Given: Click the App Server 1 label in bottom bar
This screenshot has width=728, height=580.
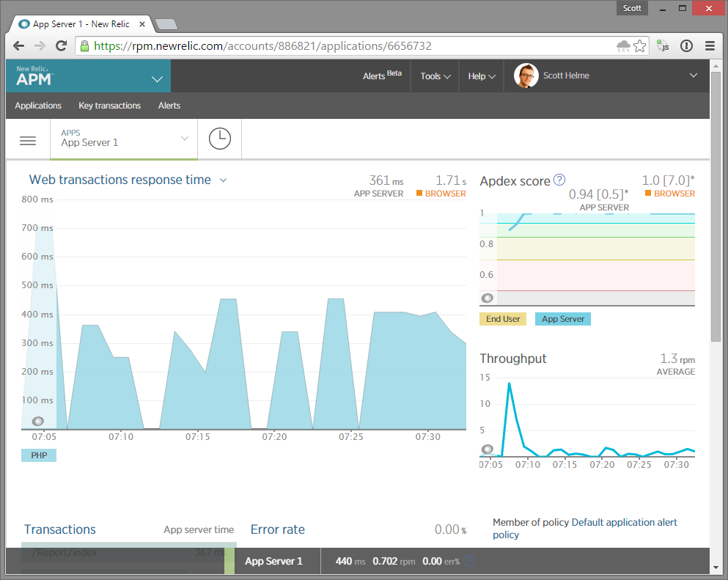Looking at the screenshot, I should coord(273,561).
